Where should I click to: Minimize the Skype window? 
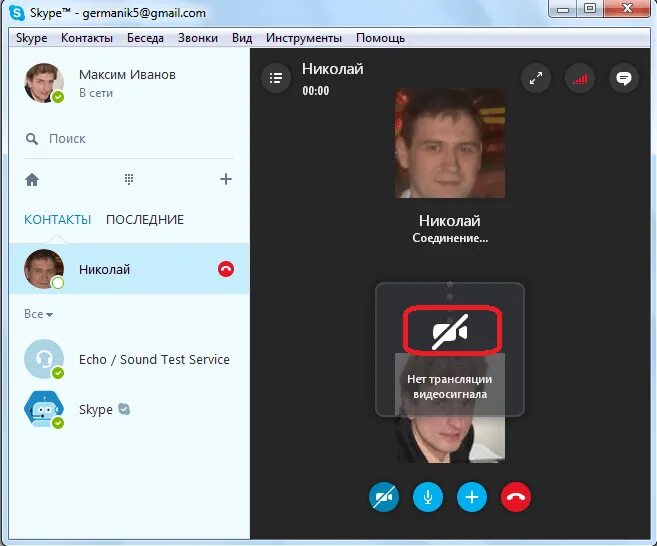click(x=563, y=9)
